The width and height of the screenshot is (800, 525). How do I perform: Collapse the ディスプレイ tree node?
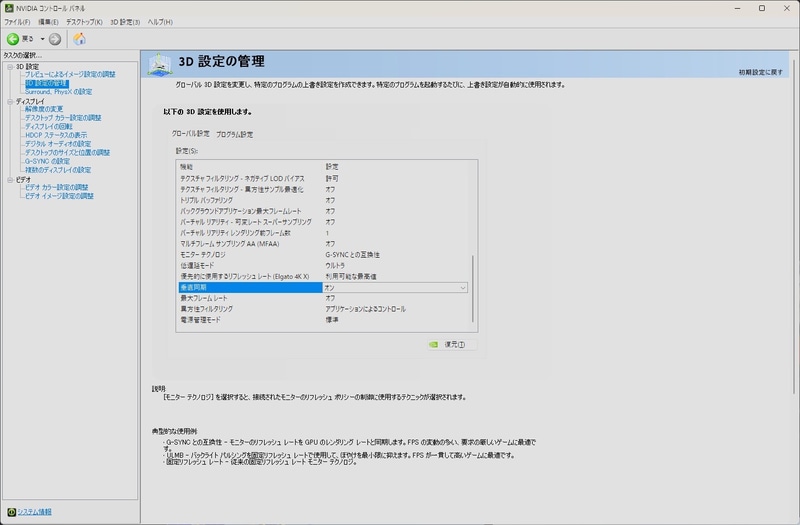[10, 102]
